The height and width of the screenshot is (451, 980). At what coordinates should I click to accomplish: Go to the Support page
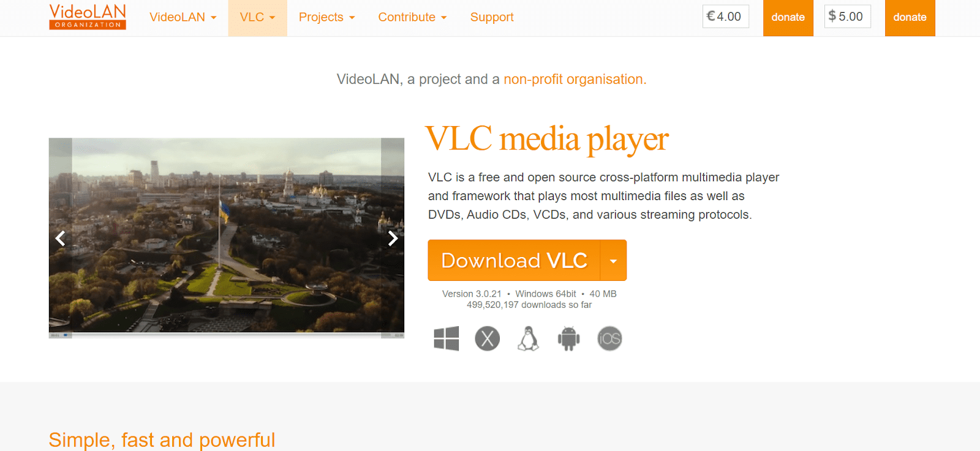(492, 17)
